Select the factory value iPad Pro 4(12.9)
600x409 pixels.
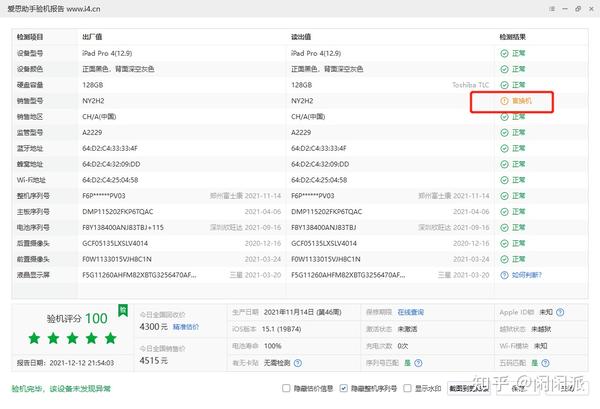[107, 54]
